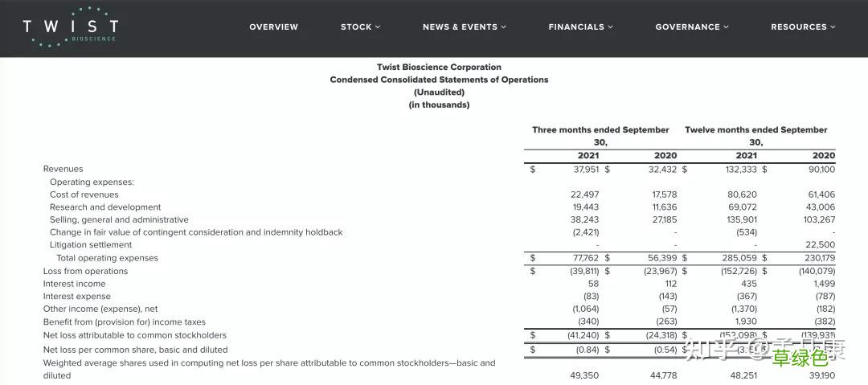Select the Three months ended September header
The width and height of the screenshot is (868, 385).
600,130
